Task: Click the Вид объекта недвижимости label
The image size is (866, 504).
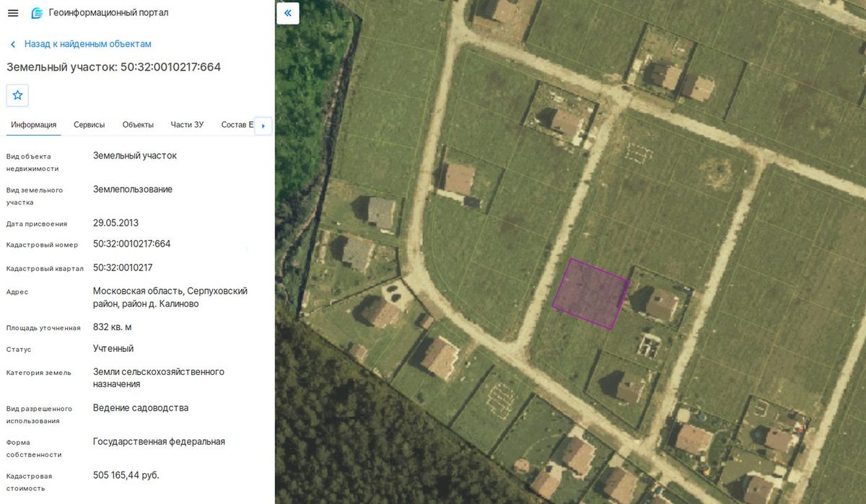Action: click(x=32, y=162)
